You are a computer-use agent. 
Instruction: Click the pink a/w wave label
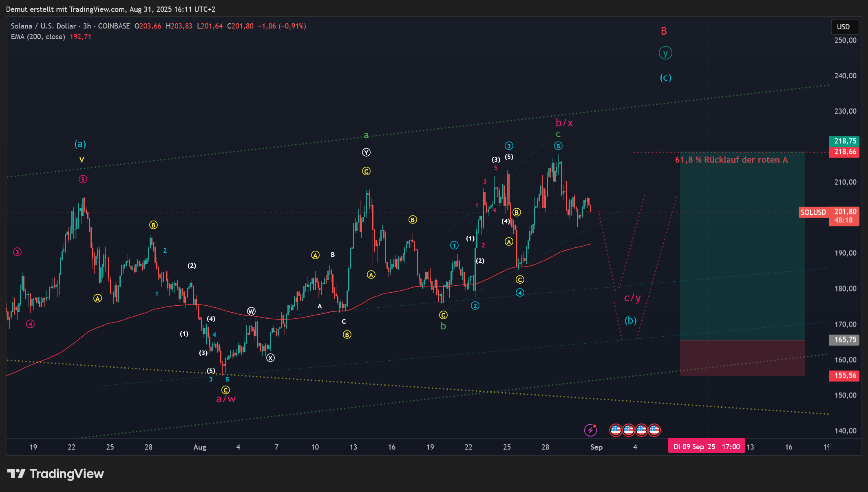pyautogui.click(x=226, y=399)
